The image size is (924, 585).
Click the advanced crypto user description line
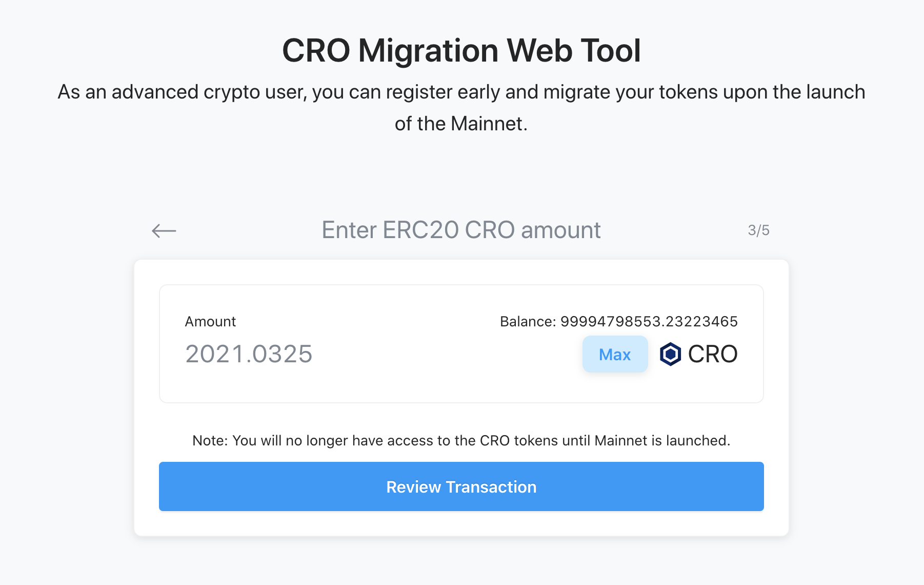461,92
